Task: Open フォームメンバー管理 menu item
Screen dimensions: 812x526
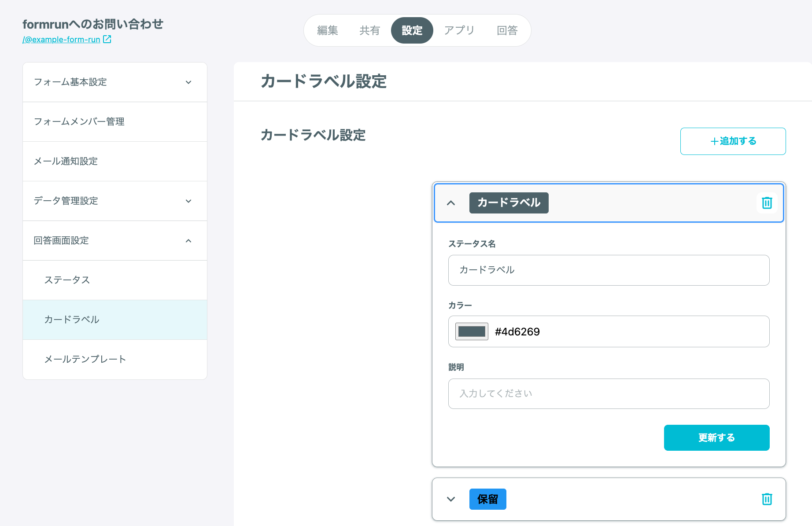Action: click(115, 122)
